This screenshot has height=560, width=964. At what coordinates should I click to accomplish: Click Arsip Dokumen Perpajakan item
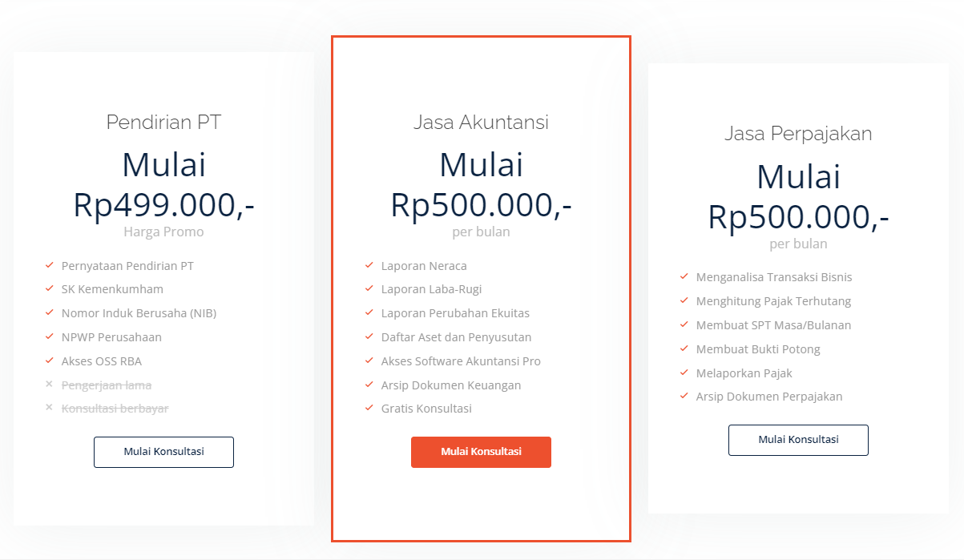coord(769,397)
